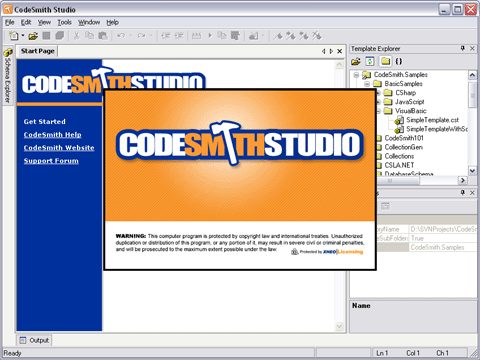Click the open folder icon in Template Explorer
This screenshot has height=360, width=480.
pos(356,61)
